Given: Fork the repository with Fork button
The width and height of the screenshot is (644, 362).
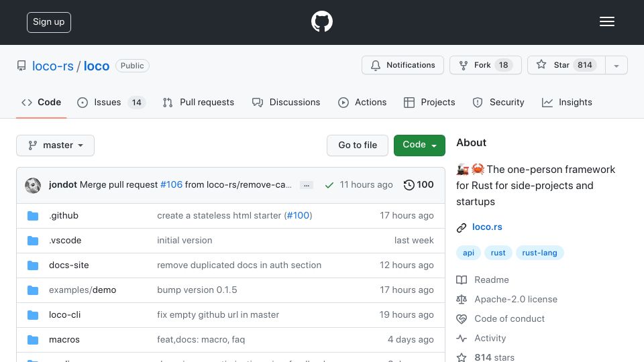Looking at the screenshot, I should pos(486,65).
